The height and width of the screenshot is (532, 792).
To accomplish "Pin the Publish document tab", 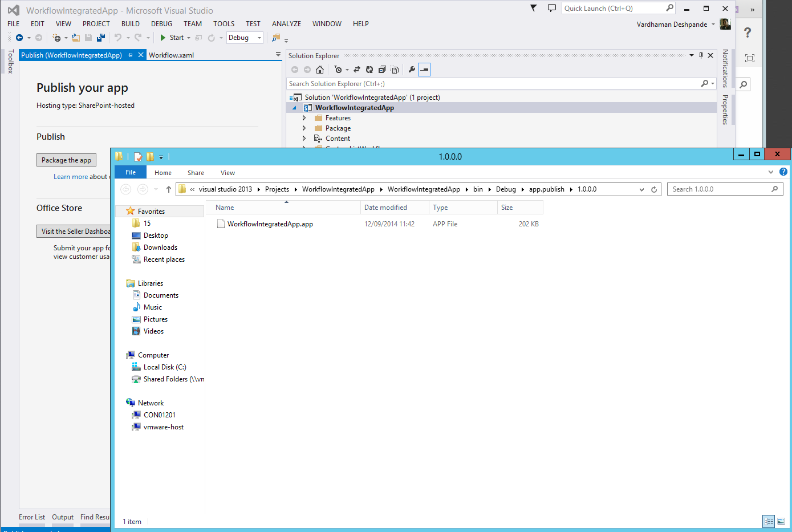I will 131,55.
